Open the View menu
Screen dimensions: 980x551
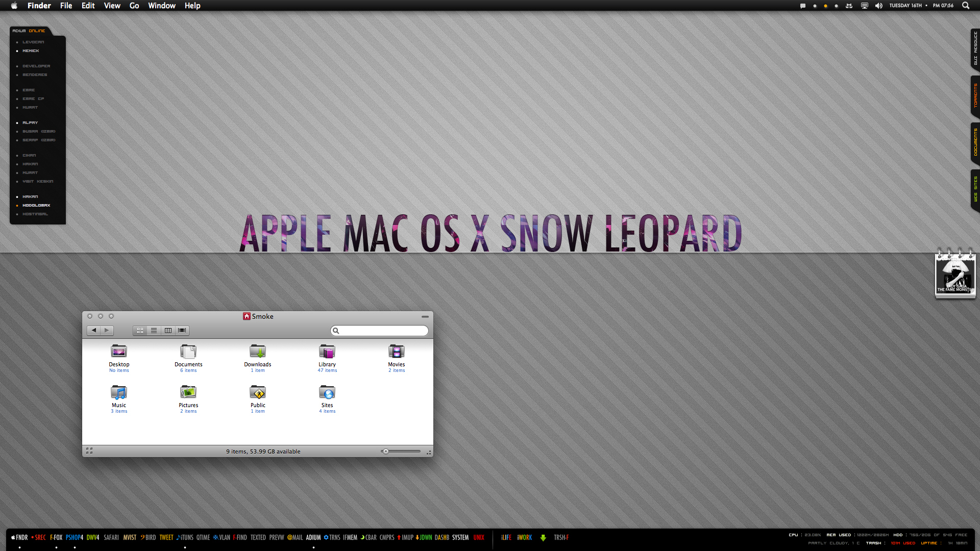[x=112, y=6]
